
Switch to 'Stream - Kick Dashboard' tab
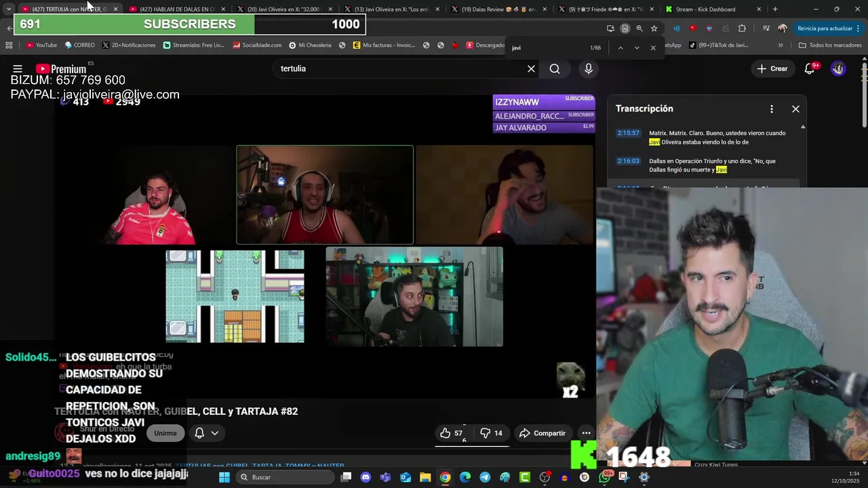(713, 9)
